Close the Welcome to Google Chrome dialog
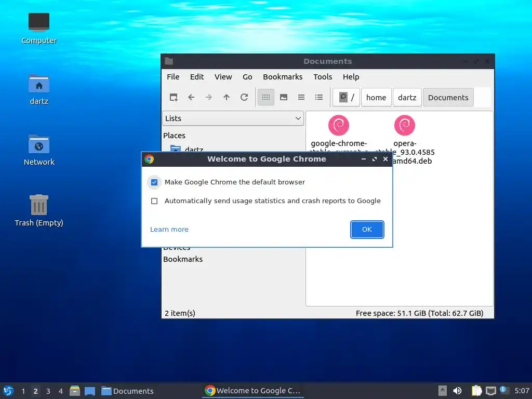Screen dimensions: 532x399 tap(385, 159)
